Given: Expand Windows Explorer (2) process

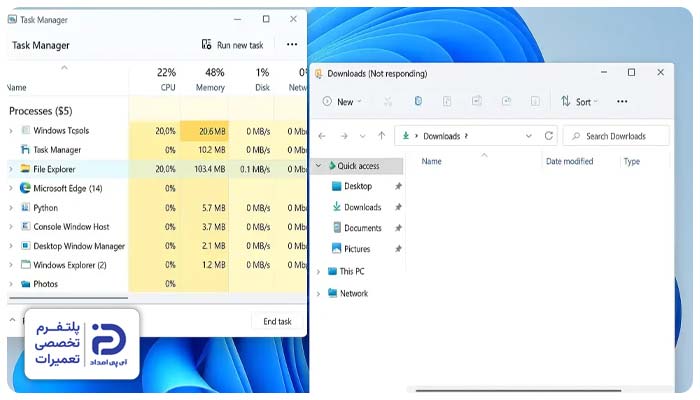Looking at the screenshot, I should 11,265.
